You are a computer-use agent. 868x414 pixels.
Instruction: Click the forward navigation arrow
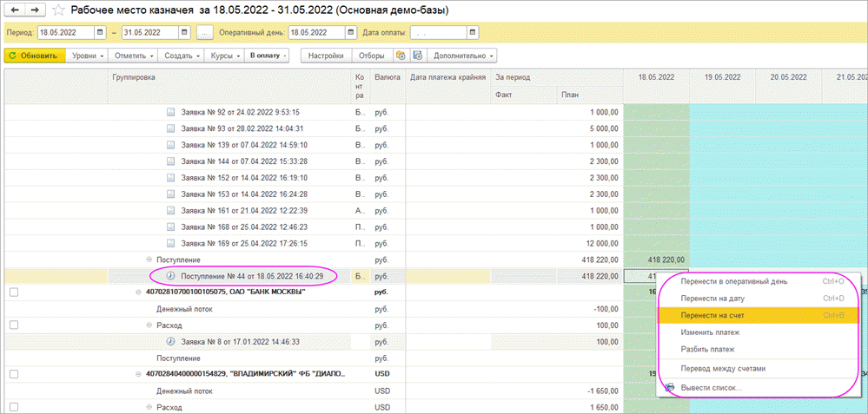[35, 10]
